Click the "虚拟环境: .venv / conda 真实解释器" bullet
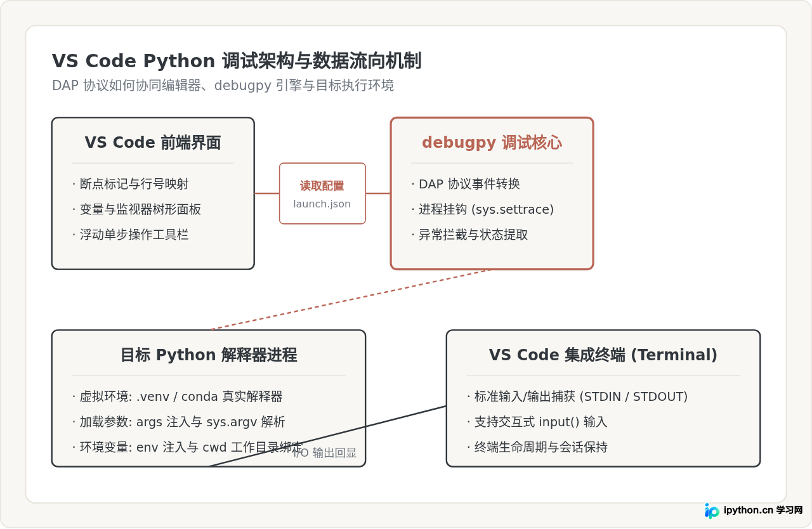Screen dimensions: 812x529 [177, 396]
